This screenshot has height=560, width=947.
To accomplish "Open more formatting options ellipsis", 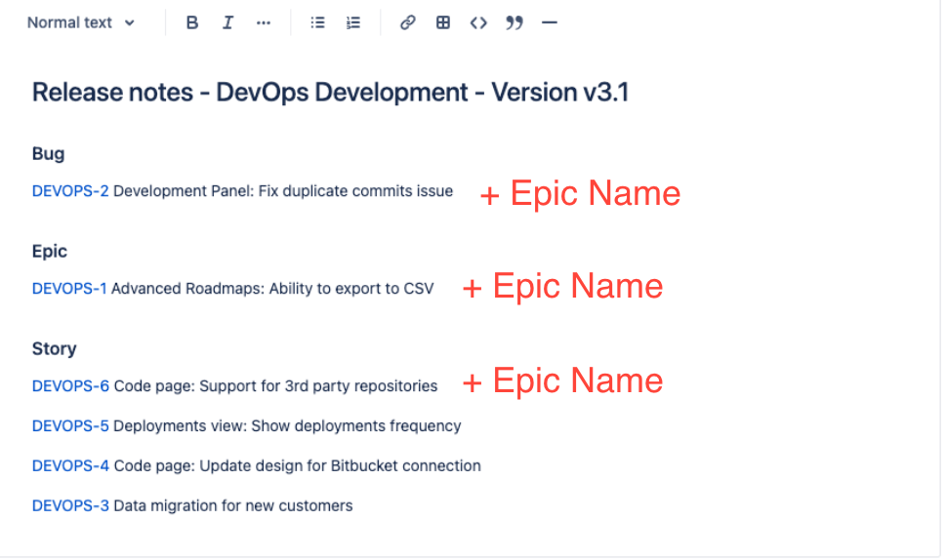I will (x=264, y=23).
